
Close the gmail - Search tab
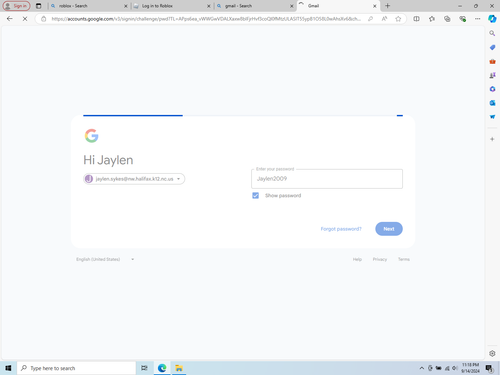coord(292,6)
